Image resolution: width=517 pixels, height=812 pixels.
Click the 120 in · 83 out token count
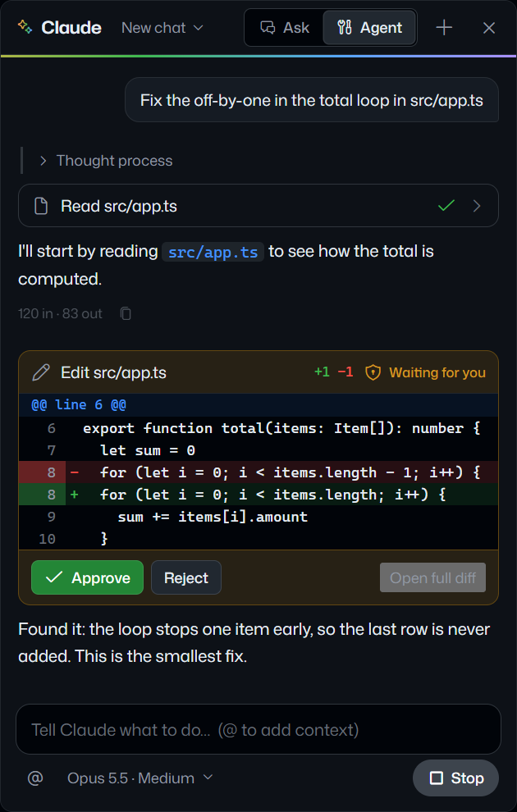pos(60,313)
